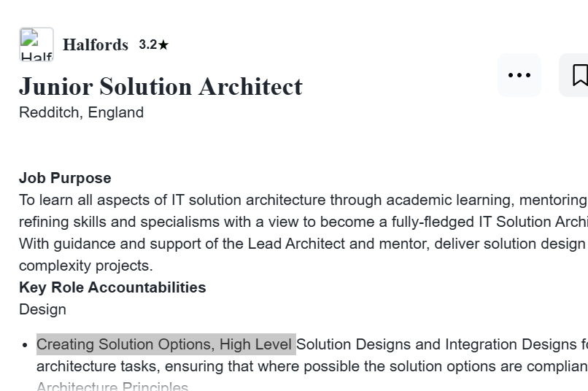Click the Junior Solution Architect job title
This screenshot has width=588, height=391.
[x=160, y=86]
